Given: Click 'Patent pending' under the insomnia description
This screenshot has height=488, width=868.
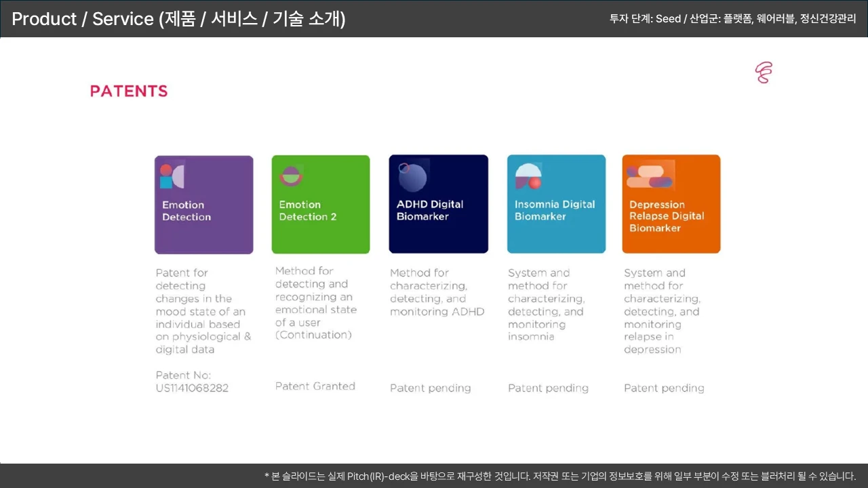Looking at the screenshot, I should click(x=548, y=388).
